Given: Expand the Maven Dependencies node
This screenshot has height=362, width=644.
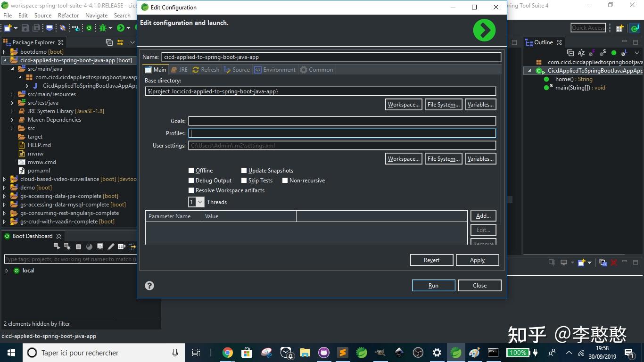Looking at the screenshot, I should (12, 119).
